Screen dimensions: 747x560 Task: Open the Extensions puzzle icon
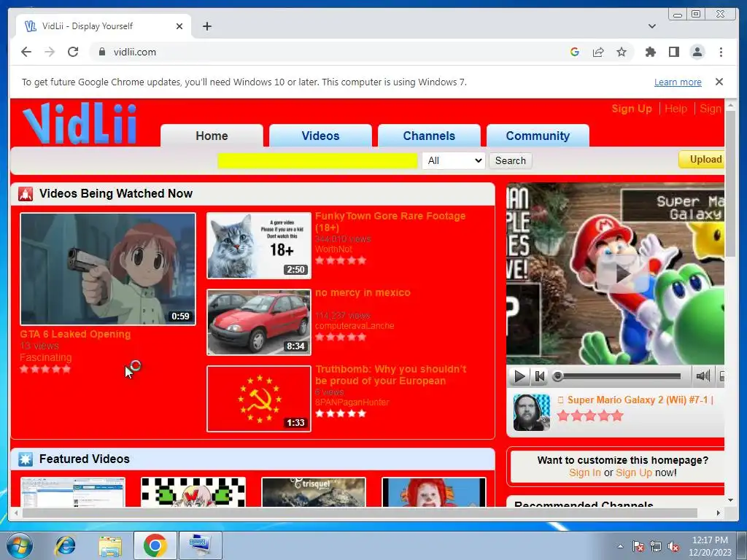650,52
